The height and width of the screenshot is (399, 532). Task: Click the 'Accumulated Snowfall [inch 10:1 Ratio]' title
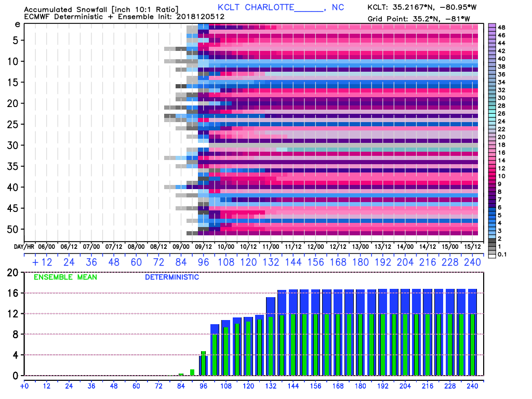(x=101, y=9)
